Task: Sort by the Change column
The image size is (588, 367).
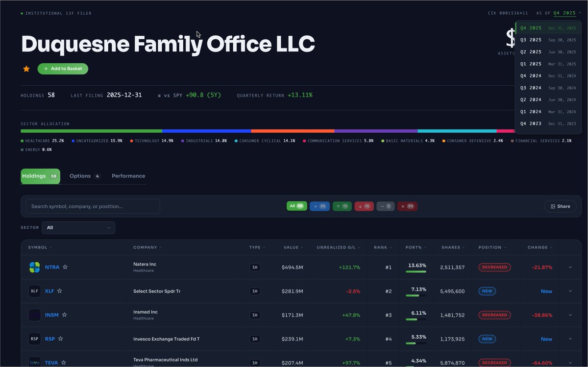Action: [x=539, y=247]
